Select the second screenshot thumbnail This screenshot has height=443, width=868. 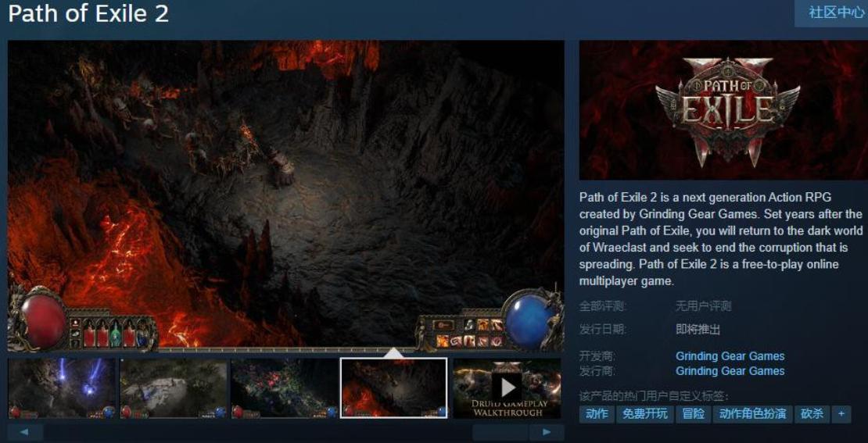click(x=173, y=388)
